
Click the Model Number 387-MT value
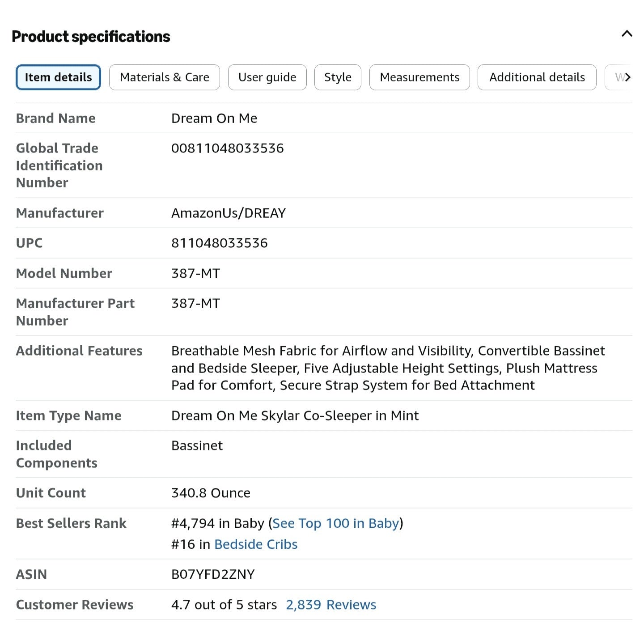[196, 273]
